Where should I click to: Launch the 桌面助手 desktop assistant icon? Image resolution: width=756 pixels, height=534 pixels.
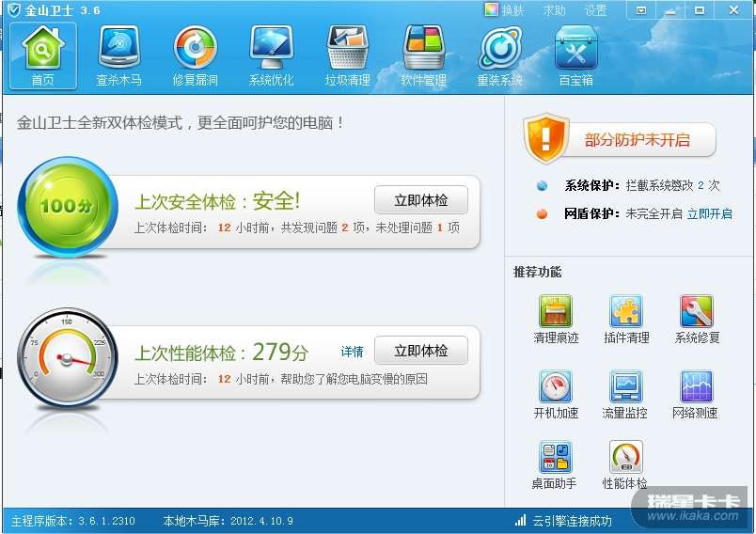click(x=556, y=457)
